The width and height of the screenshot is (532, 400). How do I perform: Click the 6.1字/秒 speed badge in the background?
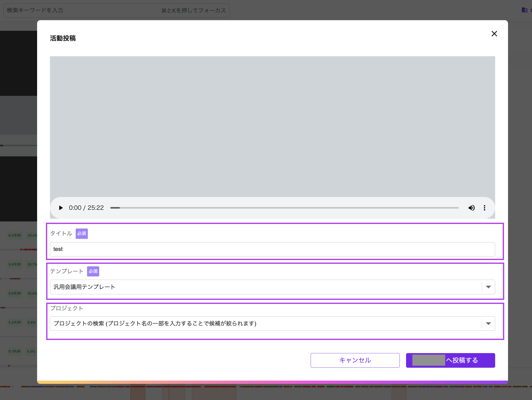15,351
